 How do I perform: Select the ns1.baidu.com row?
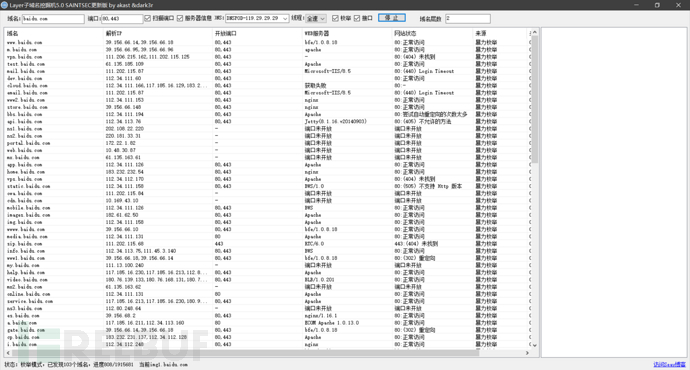click(x=267, y=129)
